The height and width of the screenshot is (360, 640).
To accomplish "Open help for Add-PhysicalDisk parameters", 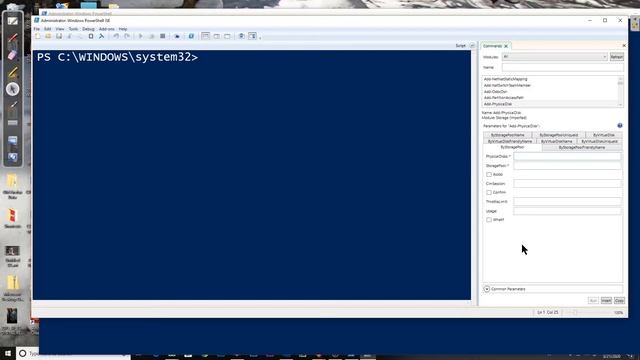I will [620, 126].
